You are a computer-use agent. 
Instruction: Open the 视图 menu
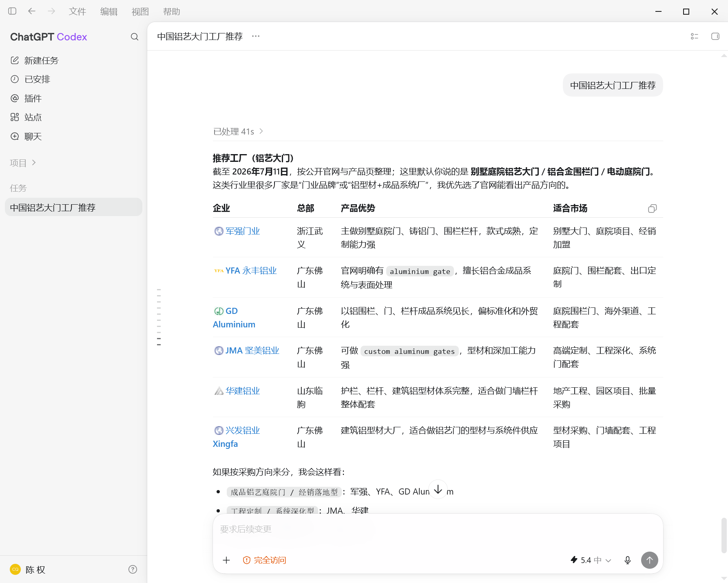pos(140,12)
